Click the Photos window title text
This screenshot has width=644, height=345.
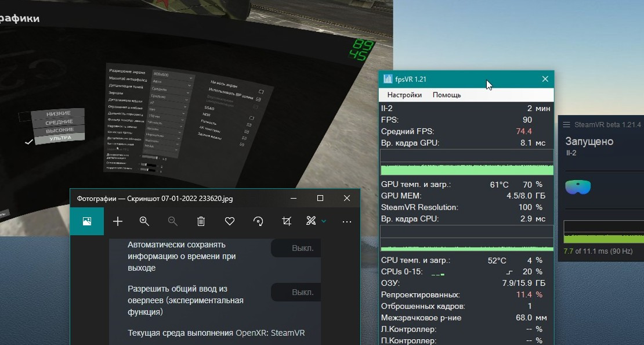pyautogui.click(x=155, y=199)
